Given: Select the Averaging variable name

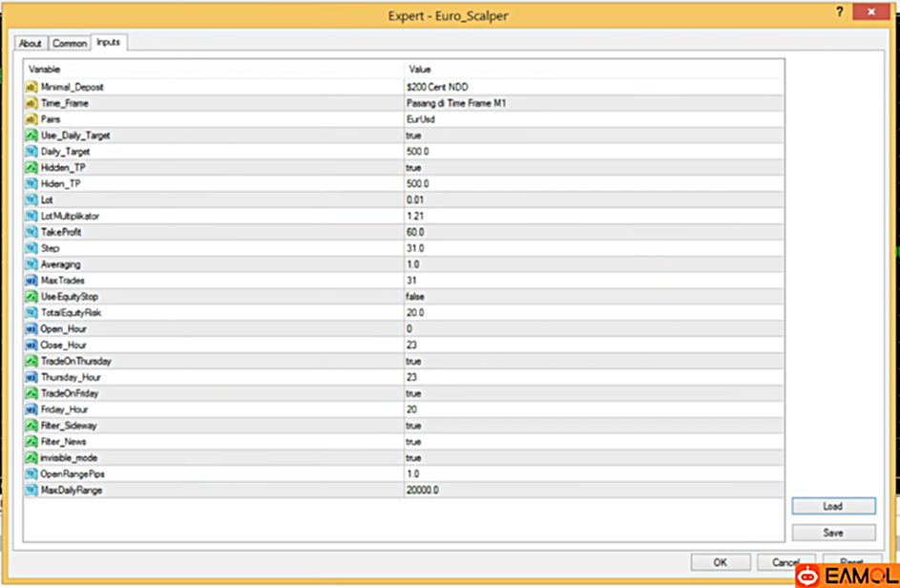Looking at the screenshot, I should [61, 264].
